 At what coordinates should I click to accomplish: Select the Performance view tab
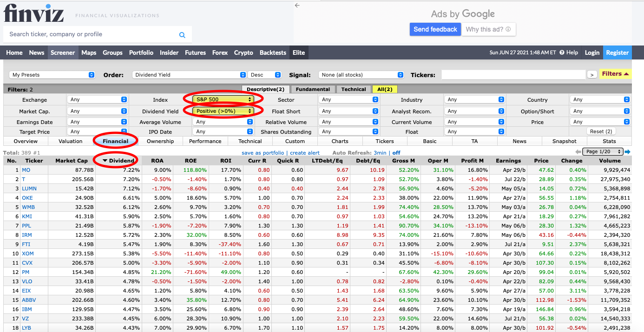(x=205, y=141)
